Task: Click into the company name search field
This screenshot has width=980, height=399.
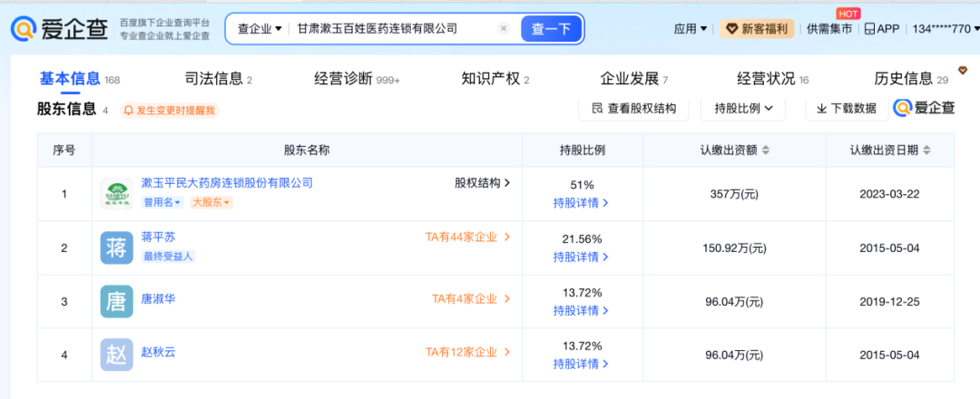Action: coord(394,29)
